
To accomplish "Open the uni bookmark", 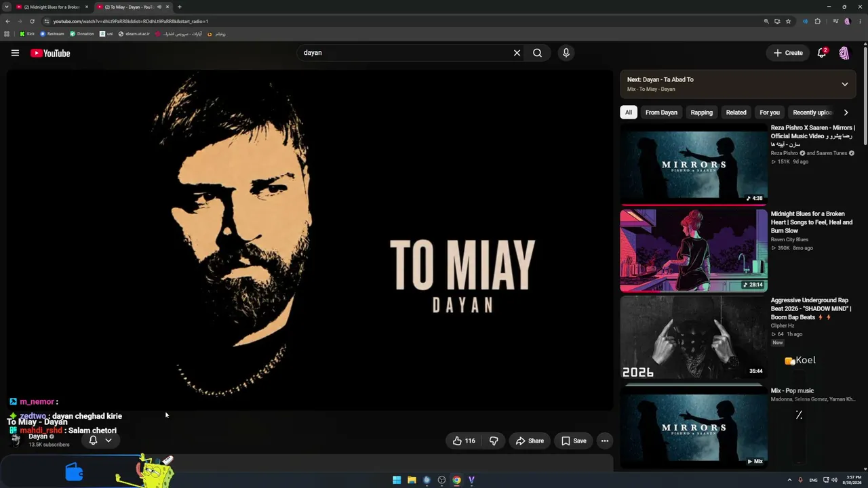I will pyautogui.click(x=106, y=34).
